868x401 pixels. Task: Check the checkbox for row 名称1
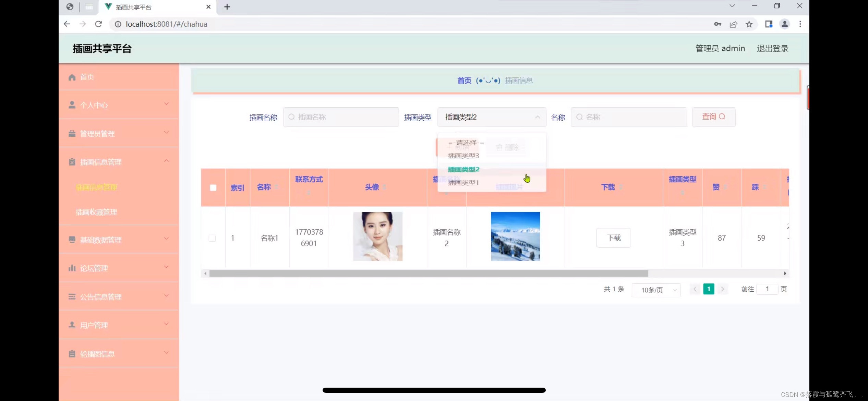[212, 238]
